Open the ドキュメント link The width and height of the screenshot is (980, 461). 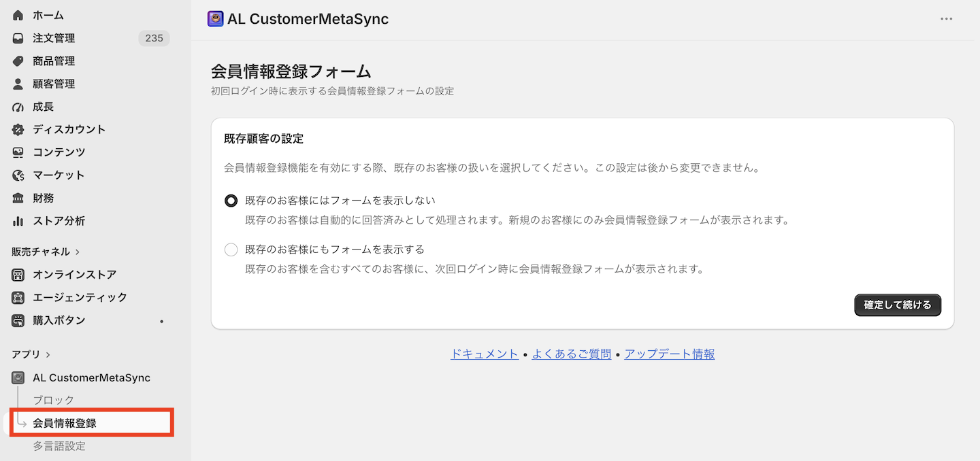(x=485, y=354)
